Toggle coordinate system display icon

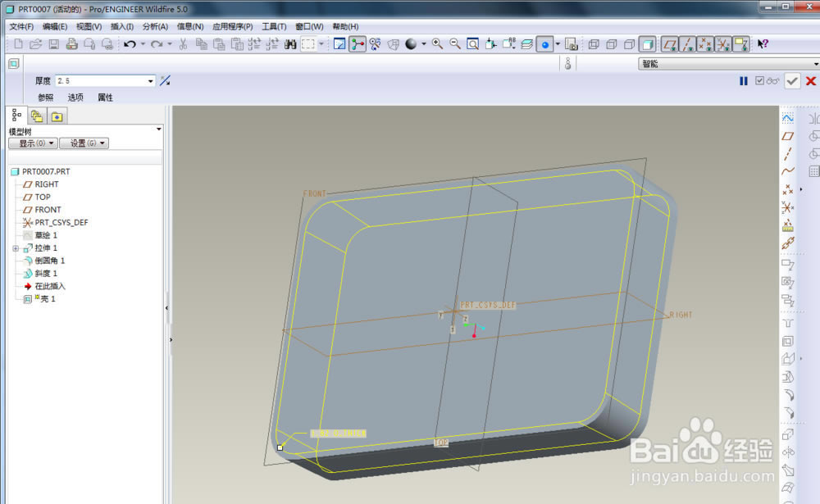(x=723, y=44)
